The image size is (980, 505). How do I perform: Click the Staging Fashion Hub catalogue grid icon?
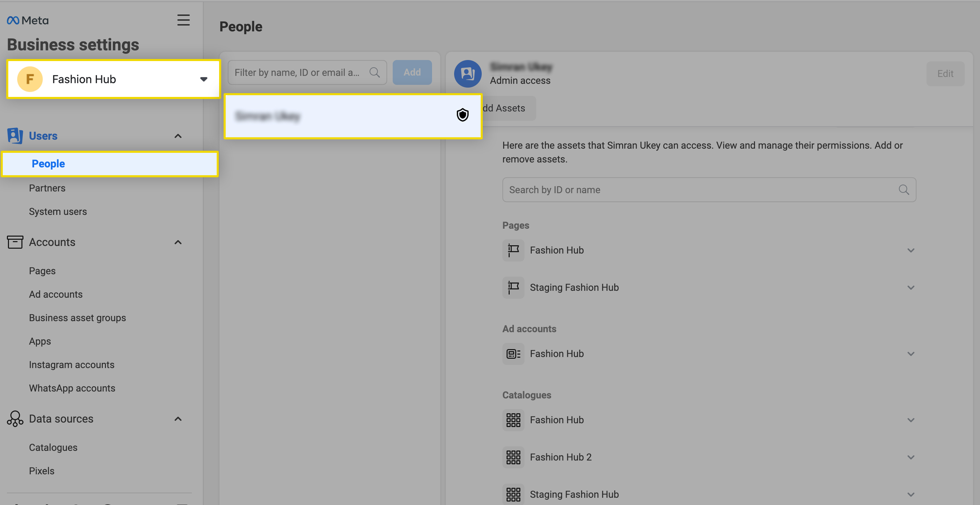(x=513, y=494)
